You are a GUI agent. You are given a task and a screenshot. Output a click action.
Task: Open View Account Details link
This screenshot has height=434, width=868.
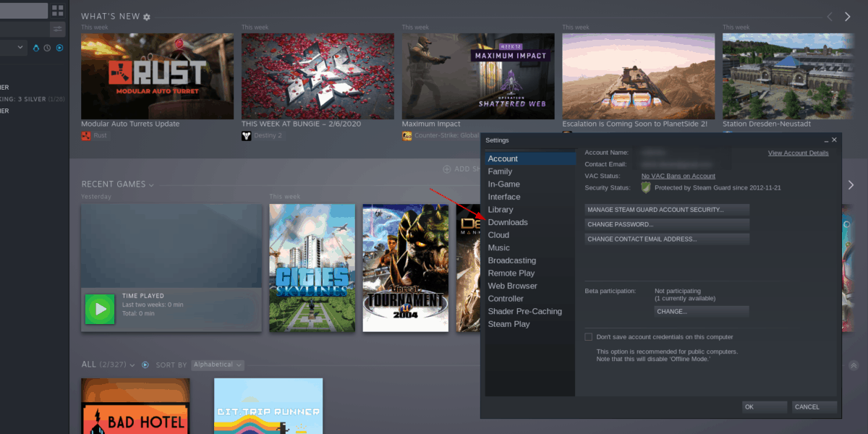coord(799,153)
